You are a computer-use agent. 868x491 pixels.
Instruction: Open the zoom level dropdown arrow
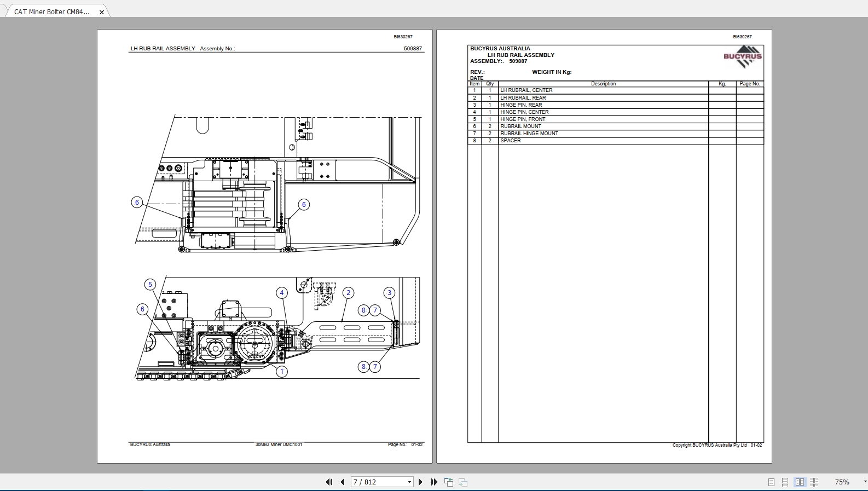click(865, 482)
